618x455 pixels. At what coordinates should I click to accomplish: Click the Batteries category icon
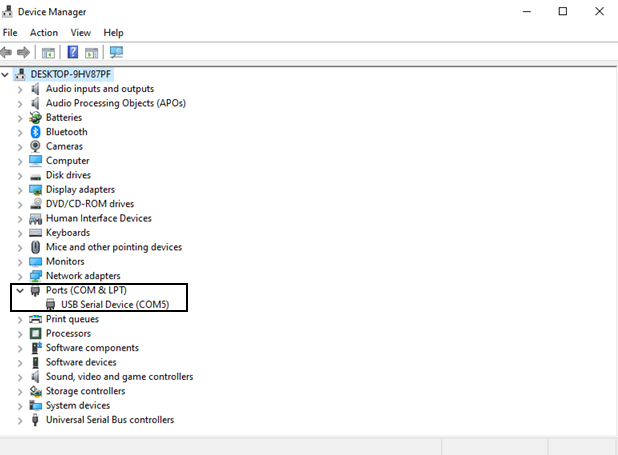35,117
